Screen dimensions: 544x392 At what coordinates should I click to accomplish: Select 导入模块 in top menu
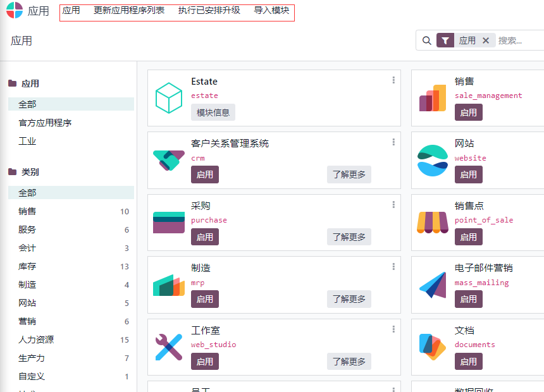(x=271, y=11)
